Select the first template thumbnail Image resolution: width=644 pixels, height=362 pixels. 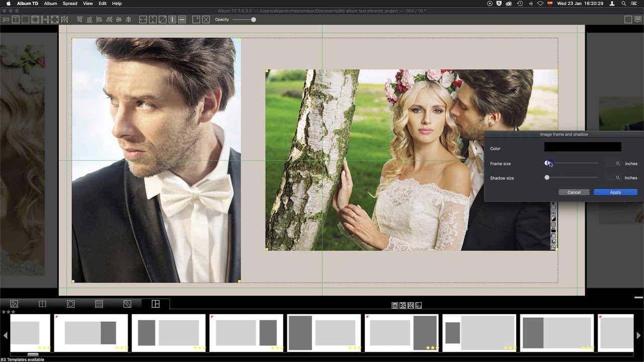pyautogui.click(x=30, y=332)
